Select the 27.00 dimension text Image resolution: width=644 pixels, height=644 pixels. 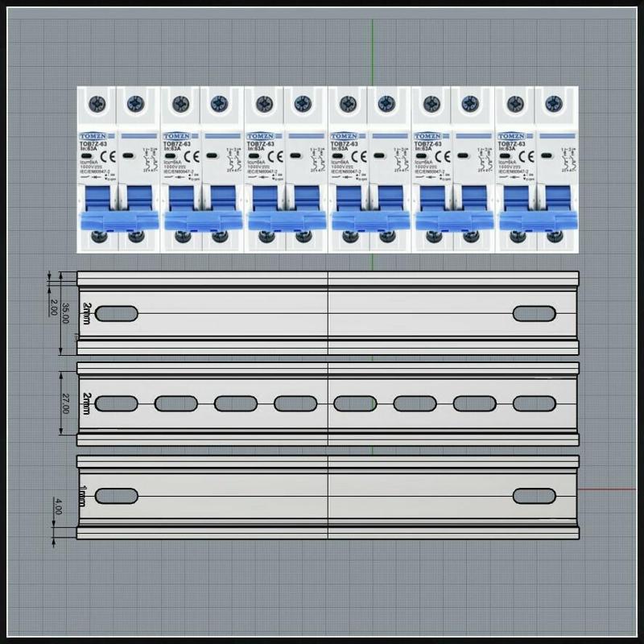coord(65,403)
